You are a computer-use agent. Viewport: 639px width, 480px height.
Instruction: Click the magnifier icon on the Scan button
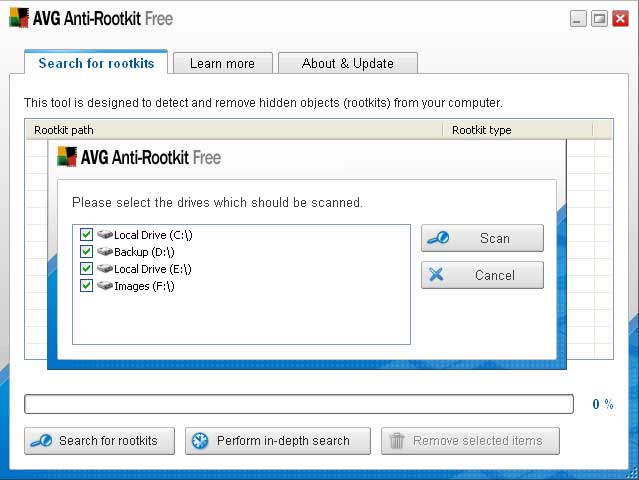[x=437, y=238]
